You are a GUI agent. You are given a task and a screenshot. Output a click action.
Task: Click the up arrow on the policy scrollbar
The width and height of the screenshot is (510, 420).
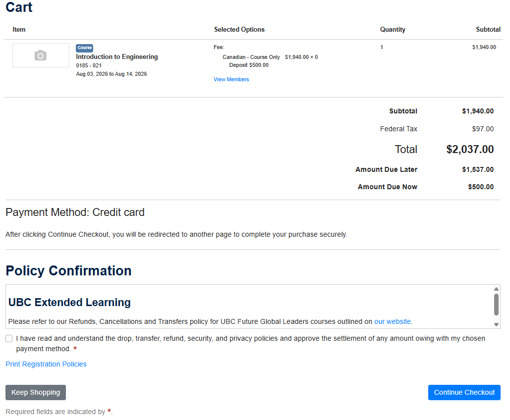point(497,288)
